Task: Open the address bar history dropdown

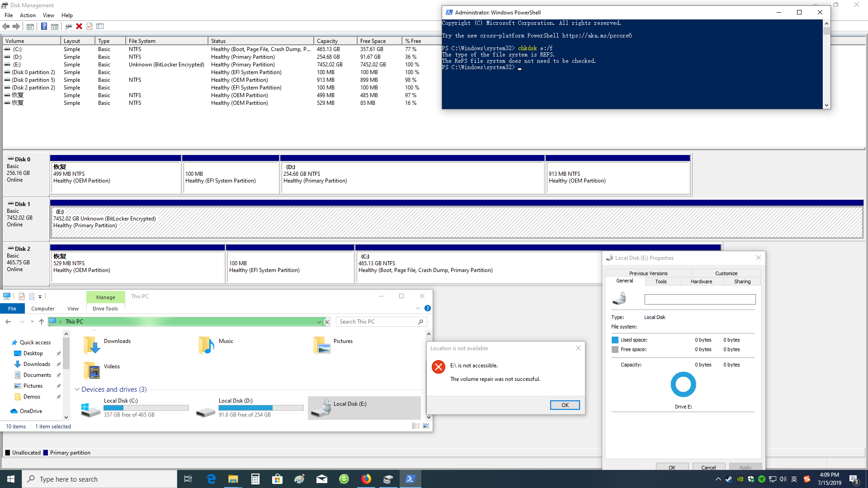Action: (x=319, y=322)
